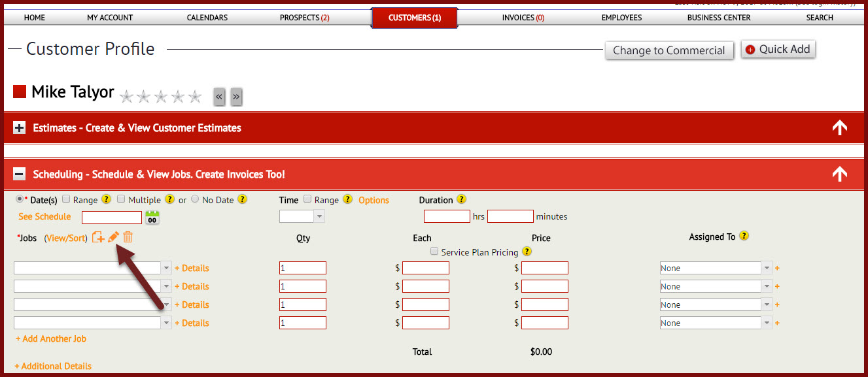
Task: Click the plus beside fourth Assigned To dropdown
Action: coord(778,323)
